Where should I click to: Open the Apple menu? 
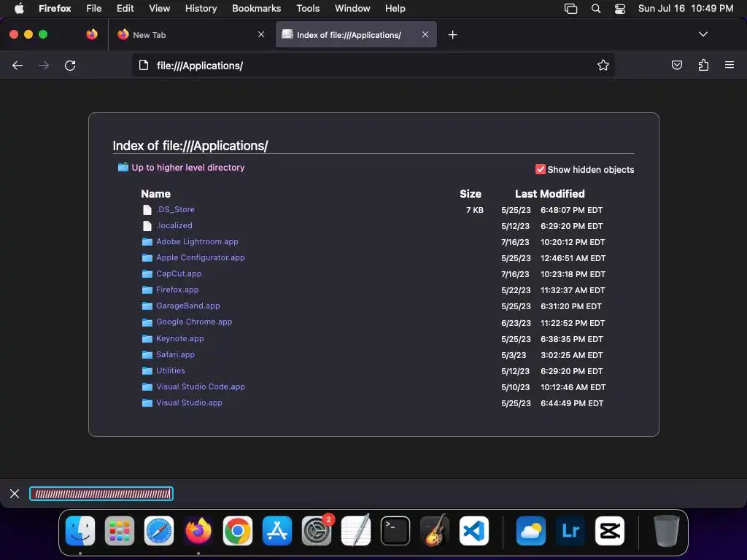click(19, 8)
